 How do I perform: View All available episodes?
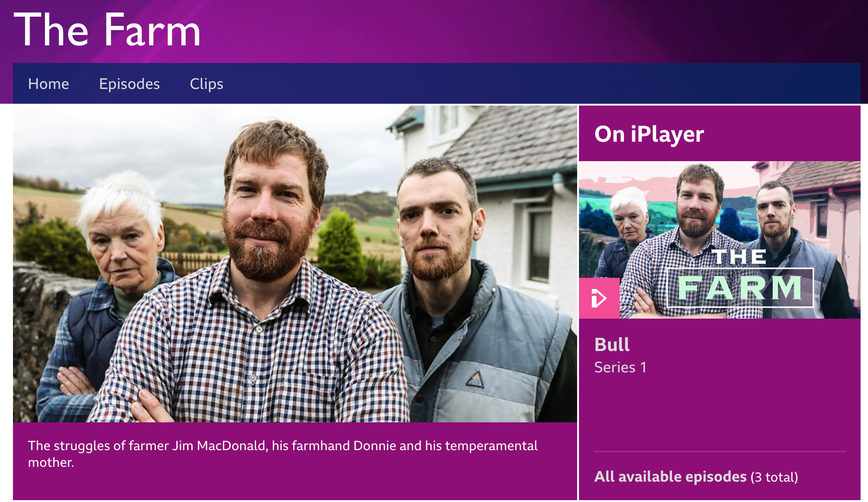click(670, 477)
